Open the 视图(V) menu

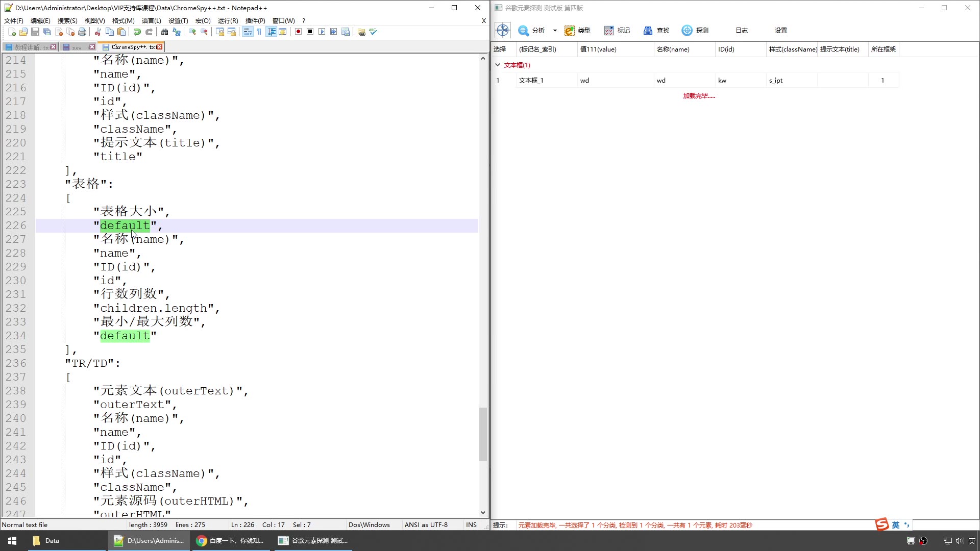click(95, 21)
